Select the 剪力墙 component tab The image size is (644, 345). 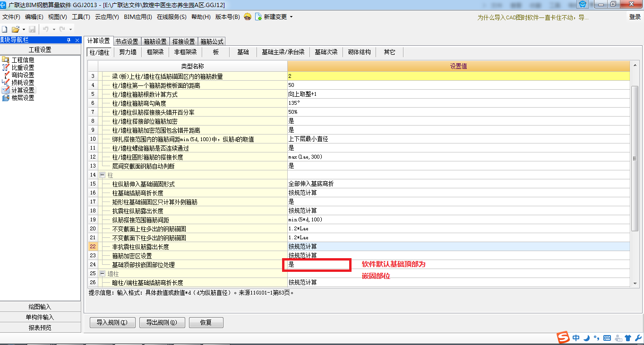[x=128, y=52]
